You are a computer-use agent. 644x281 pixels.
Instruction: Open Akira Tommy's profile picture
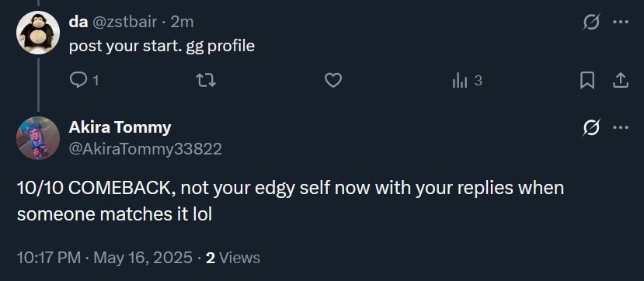(38, 138)
